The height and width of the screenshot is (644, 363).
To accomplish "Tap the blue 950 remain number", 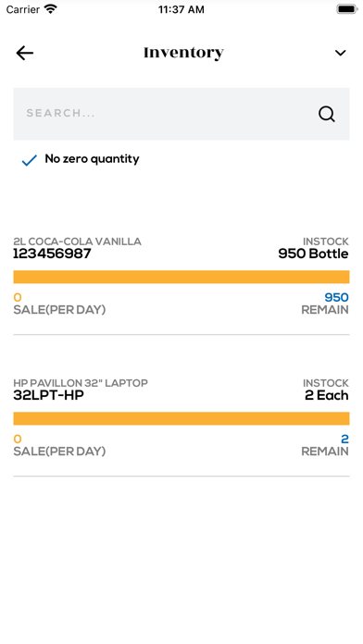I will (x=336, y=297).
